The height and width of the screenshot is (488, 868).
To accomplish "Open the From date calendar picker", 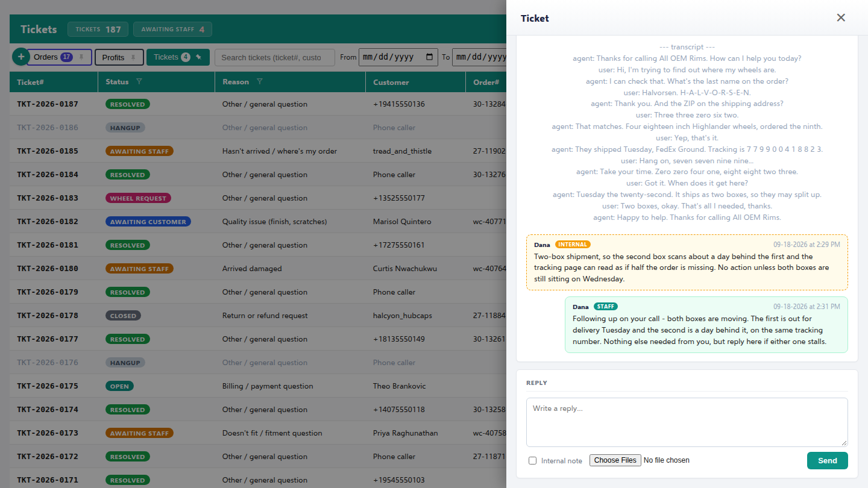I will 430,57.
